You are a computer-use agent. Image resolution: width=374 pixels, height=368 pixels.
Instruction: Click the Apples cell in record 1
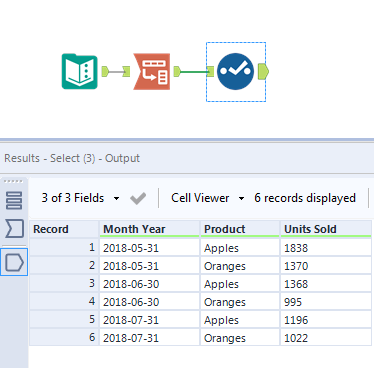(x=240, y=248)
